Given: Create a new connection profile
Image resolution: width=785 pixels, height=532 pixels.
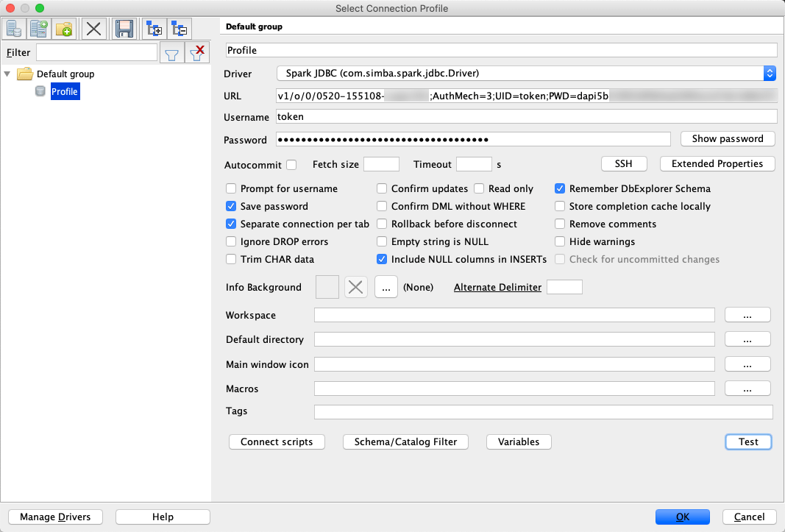Looking at the screenshot, I should coord(14,28).
